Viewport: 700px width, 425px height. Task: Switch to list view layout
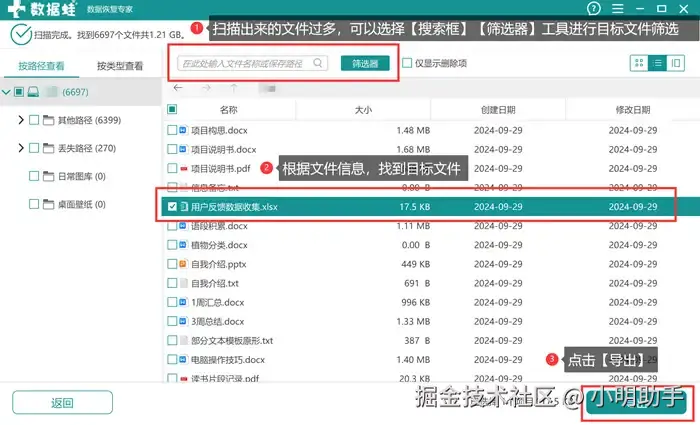(657, 63)
